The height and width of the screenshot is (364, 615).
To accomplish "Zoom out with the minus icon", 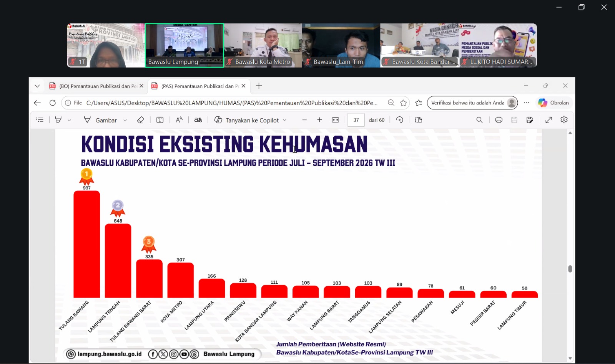I will 304,120.
